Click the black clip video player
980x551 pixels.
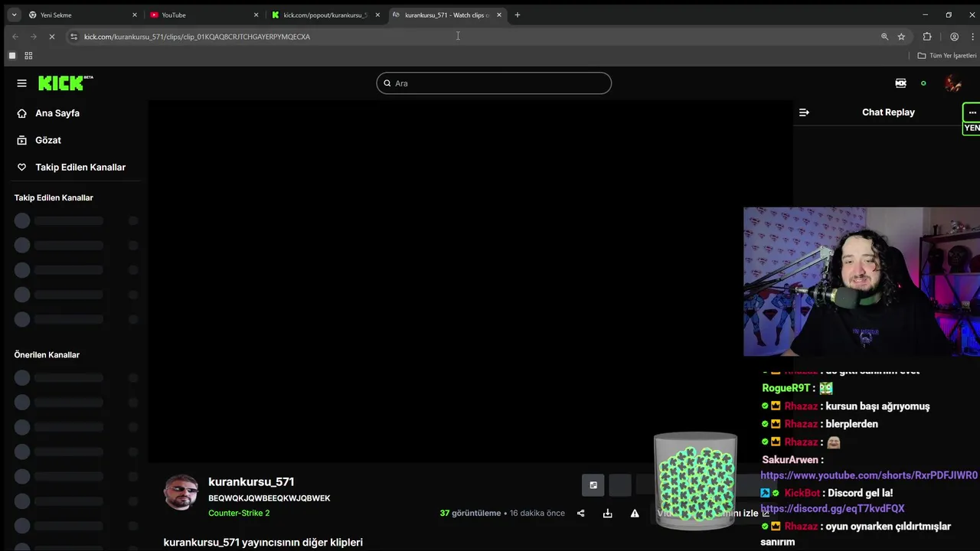click(470, 282)
